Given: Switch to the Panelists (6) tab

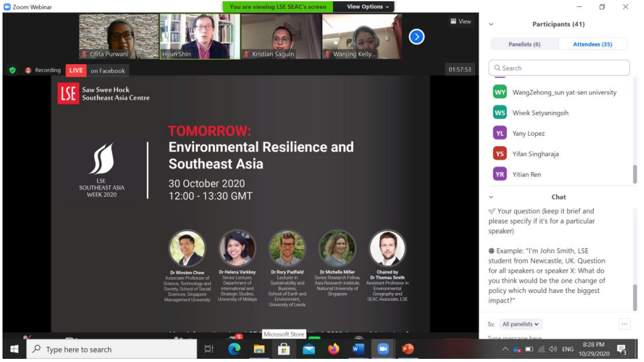Looking at the screenshot, I should 524,45.
